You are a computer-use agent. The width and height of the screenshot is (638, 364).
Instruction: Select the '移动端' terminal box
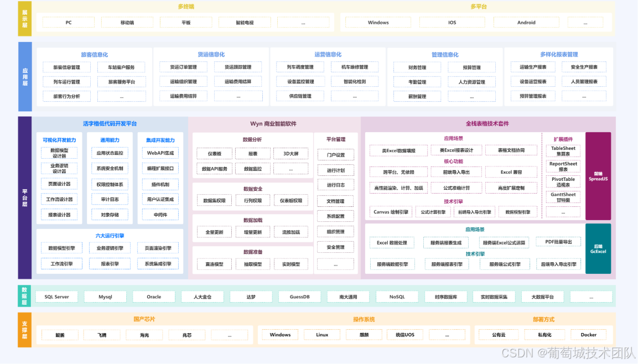(127, 22)
